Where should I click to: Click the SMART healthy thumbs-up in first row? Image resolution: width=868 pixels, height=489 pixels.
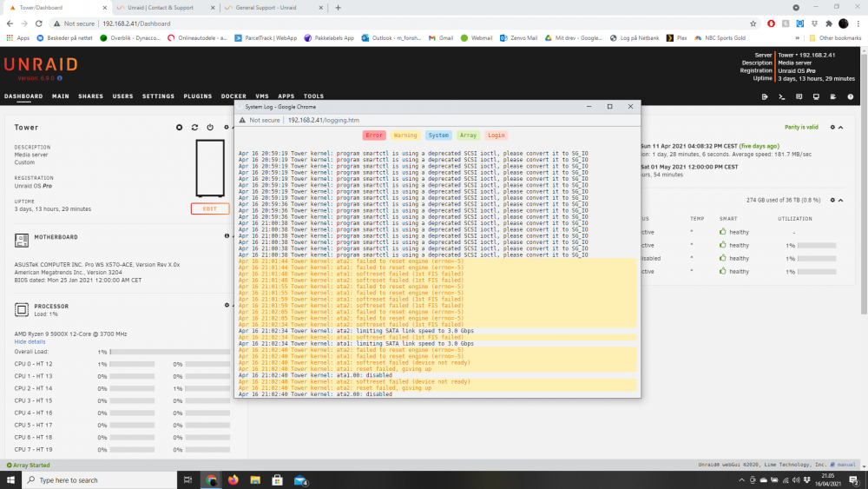pyautogui.click(x=722, y=232)
